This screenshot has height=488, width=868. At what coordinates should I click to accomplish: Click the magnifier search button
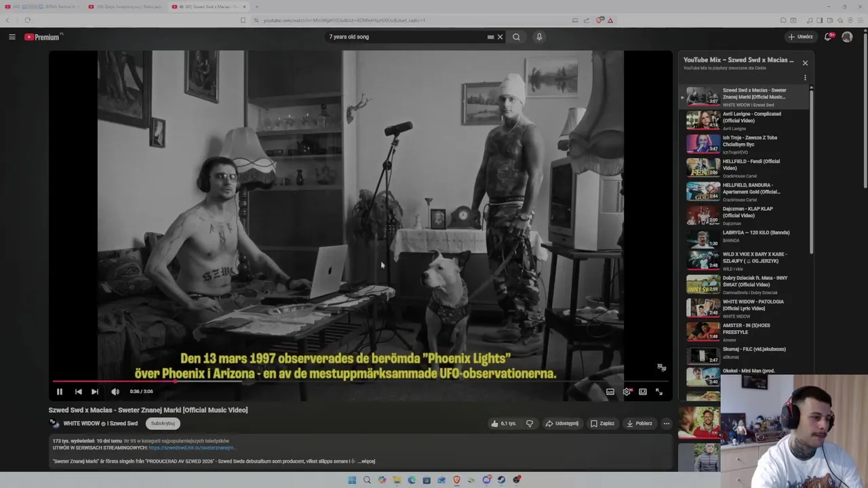click(516, 37)
